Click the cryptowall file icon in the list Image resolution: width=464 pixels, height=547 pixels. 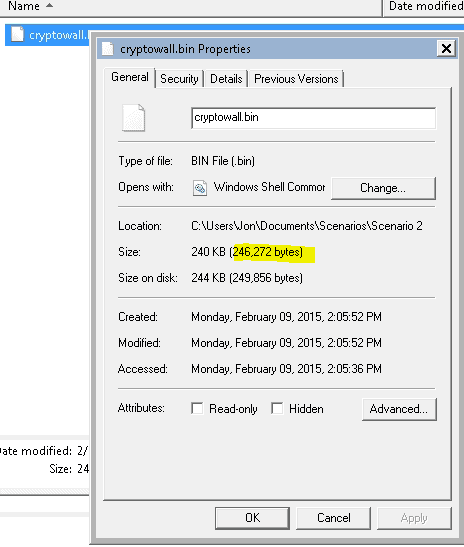click(17, 35)
